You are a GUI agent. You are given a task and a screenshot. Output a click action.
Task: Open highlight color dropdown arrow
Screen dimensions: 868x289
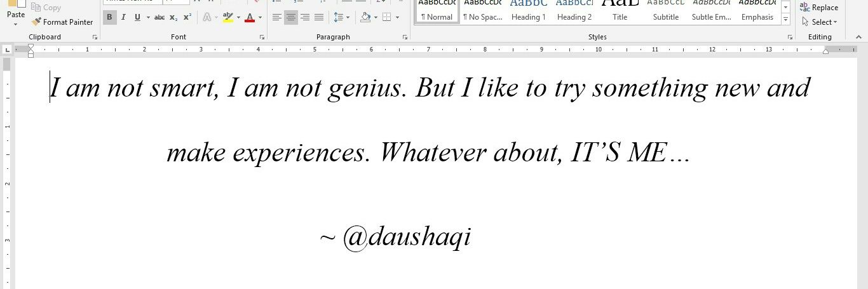(238, 17)
